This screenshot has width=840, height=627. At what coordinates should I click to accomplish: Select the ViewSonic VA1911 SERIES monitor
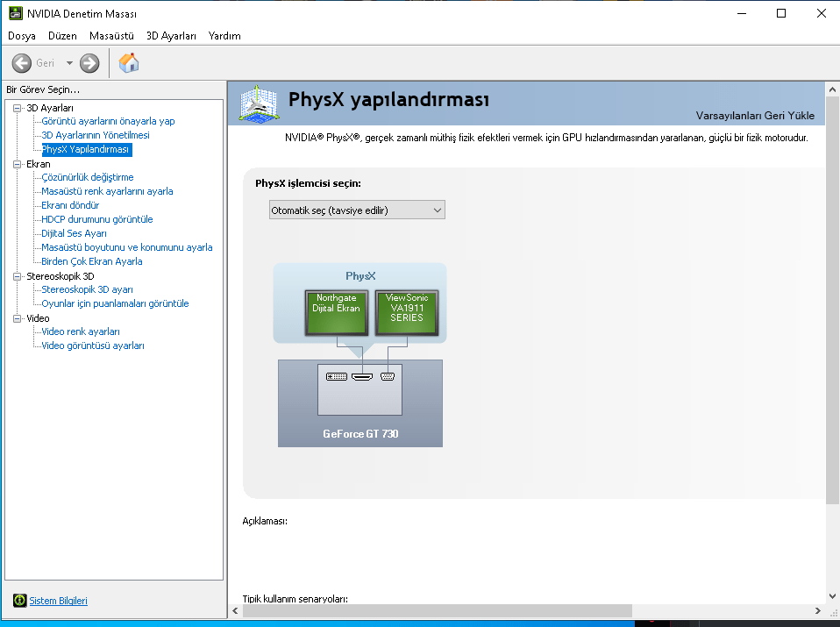(x=407, y=313)
